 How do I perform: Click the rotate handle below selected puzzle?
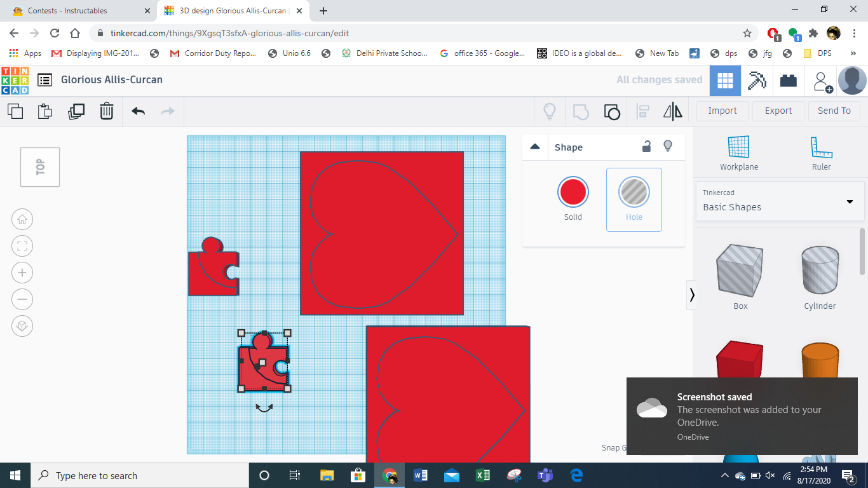pos(264,407)
